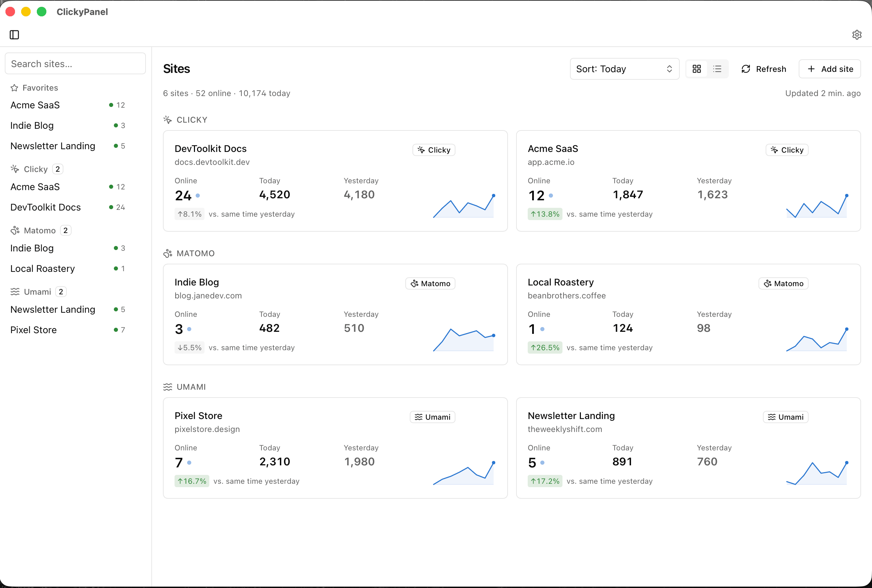
Task: Select Indie Blog under Matomo group
Action: pos(67,248)
